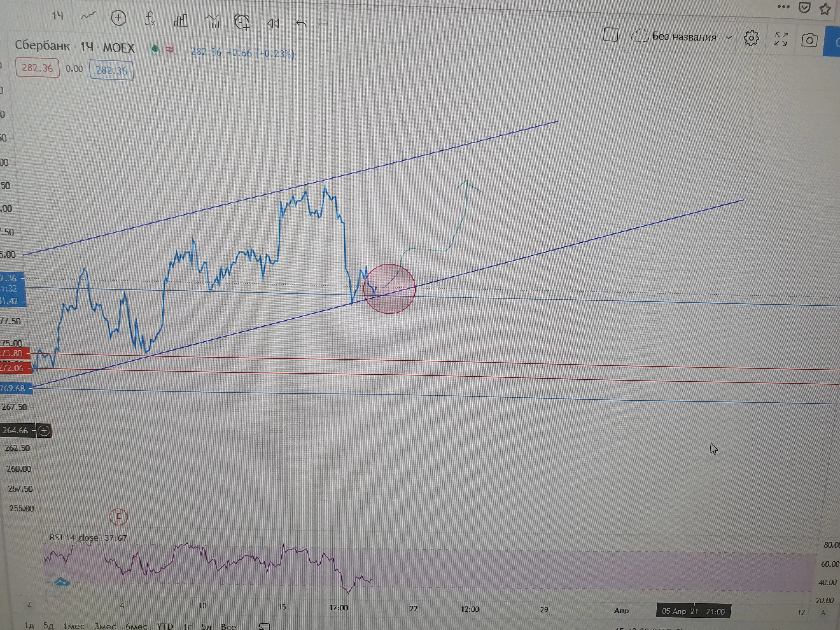Open the 1Ч timeframe interval selector

57,16
